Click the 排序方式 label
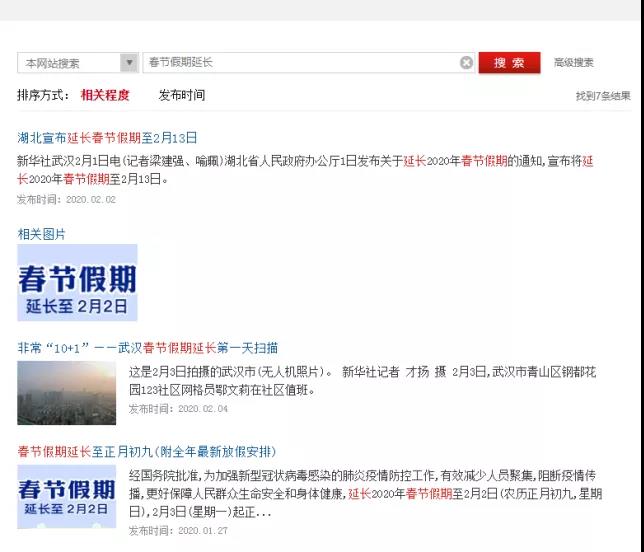644x552 pixels. tap(43, 95)
